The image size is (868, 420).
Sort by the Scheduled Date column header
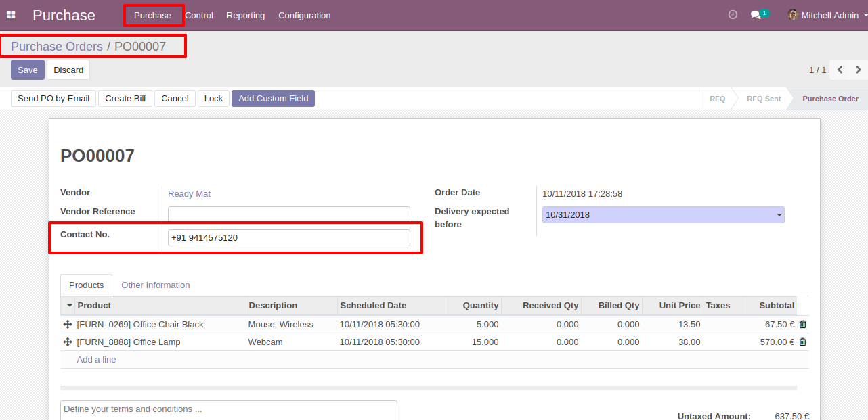click(393, 306)
